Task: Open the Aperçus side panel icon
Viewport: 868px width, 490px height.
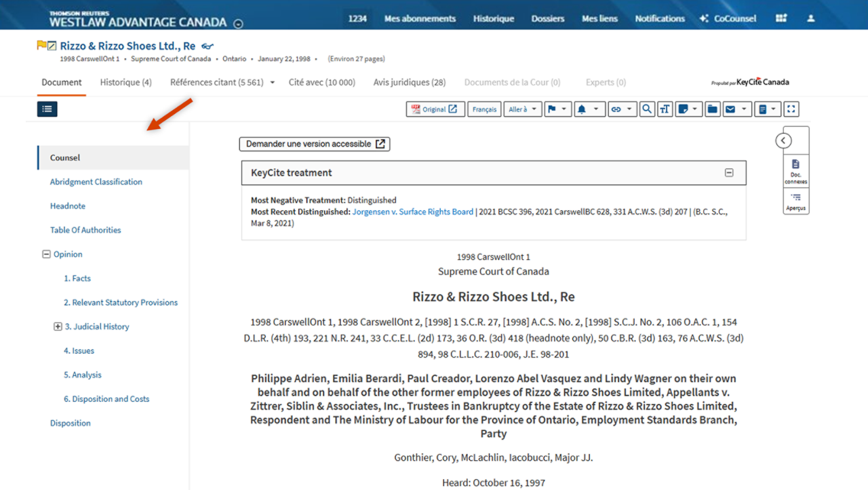Action: coord(795,202)
